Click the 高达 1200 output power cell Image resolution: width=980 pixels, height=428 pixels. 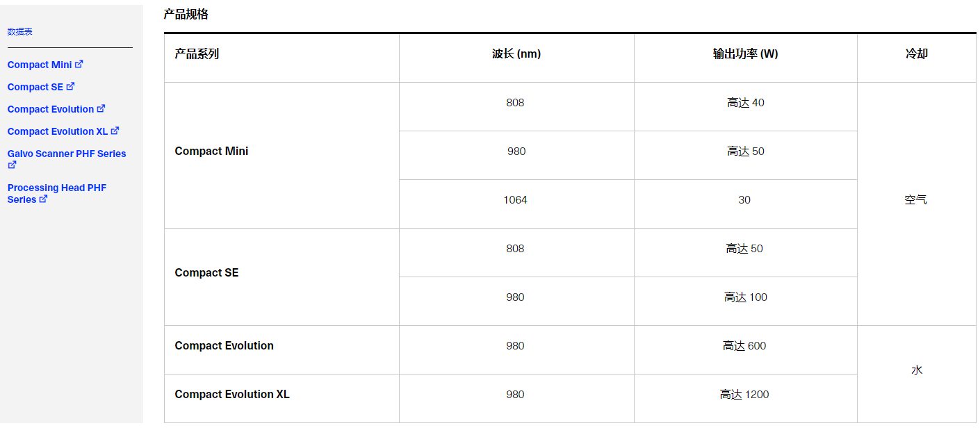tap(744, 395)
